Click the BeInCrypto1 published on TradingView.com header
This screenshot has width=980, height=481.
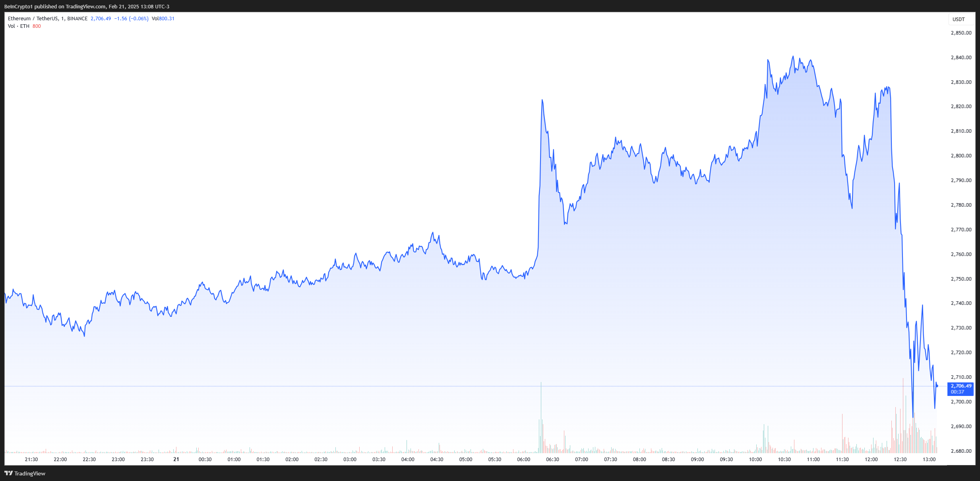pyautogui.click(x=87, y=6)
